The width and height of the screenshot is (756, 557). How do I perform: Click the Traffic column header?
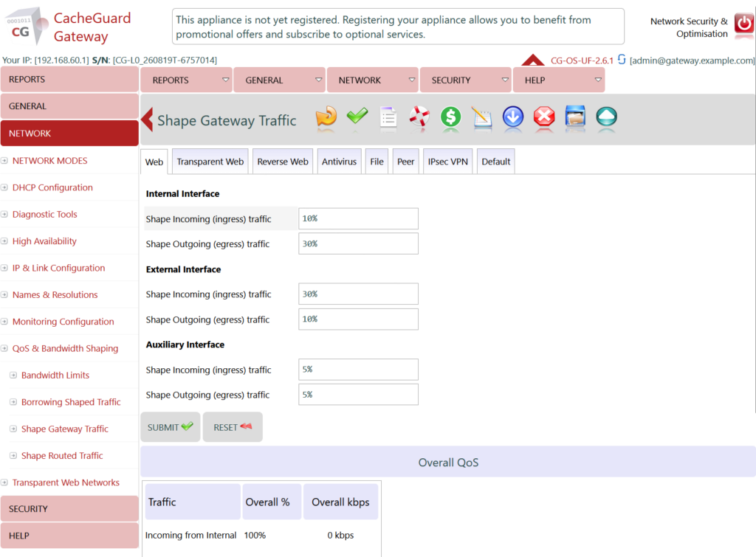193,502
